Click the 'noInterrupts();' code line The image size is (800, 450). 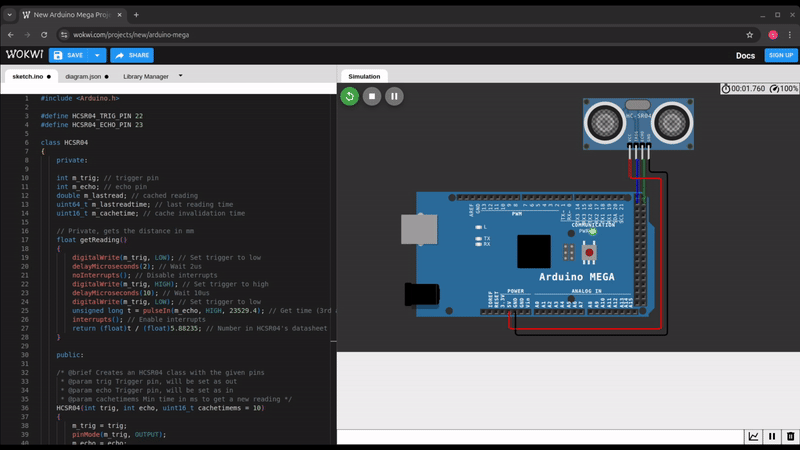pyautogui.click(x=102, y=275)
